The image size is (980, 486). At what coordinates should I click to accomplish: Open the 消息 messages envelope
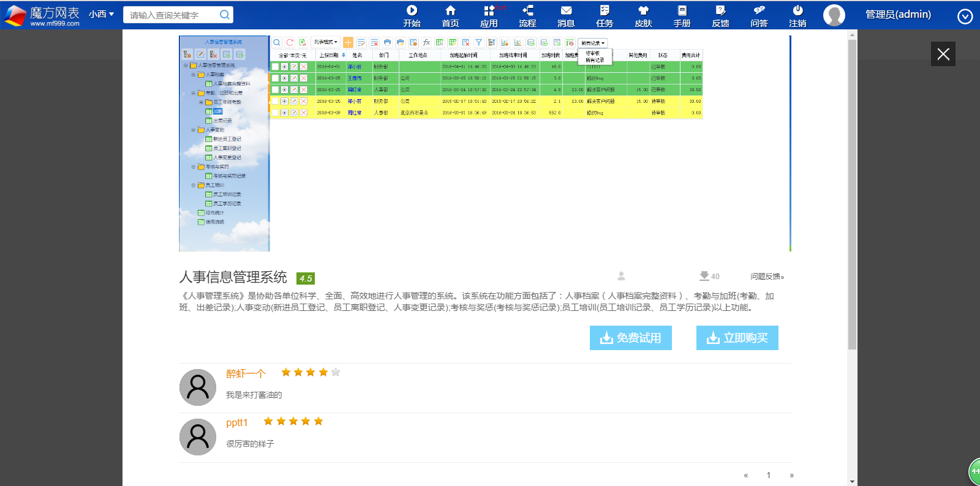566,16
